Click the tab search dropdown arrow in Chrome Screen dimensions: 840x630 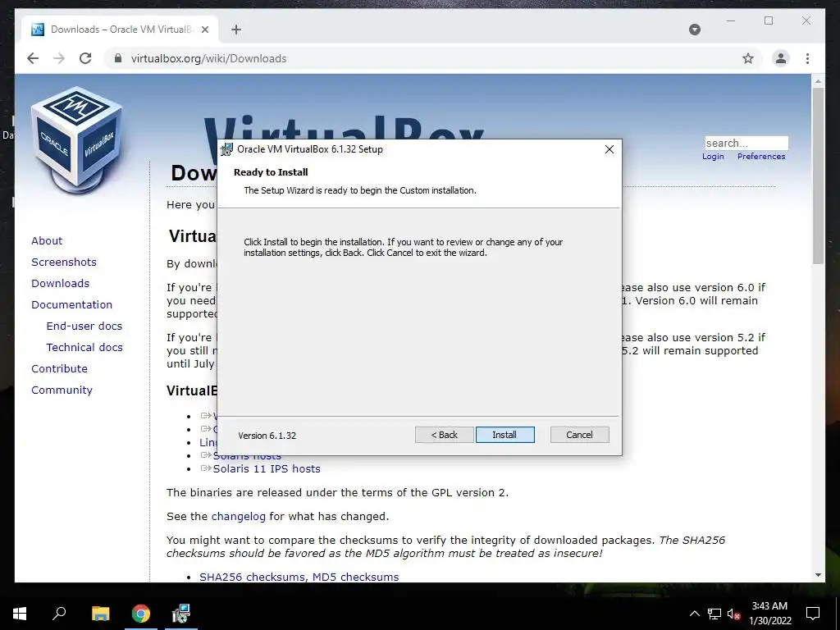pyautogui.click(x=694, y=30)
